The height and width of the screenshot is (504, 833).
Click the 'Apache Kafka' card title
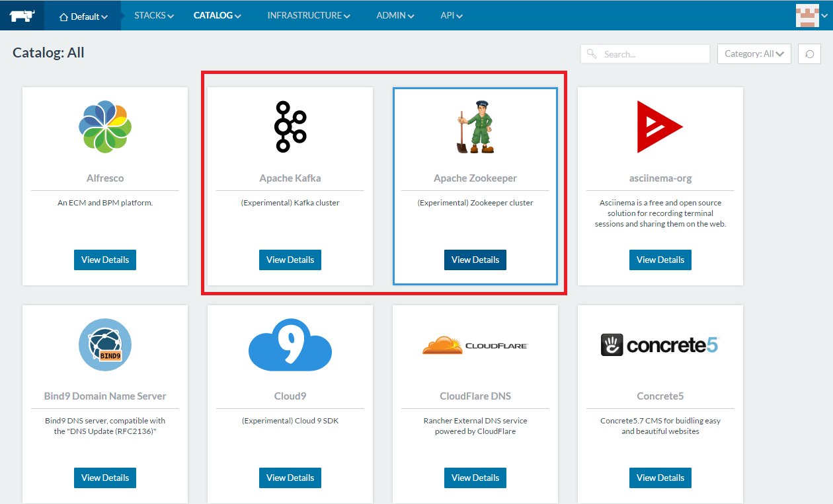(290, 178)
